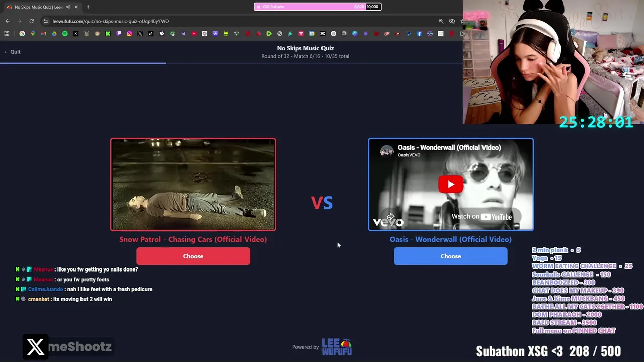
Task: Open the Google bookmark icon
Action: 22,34
